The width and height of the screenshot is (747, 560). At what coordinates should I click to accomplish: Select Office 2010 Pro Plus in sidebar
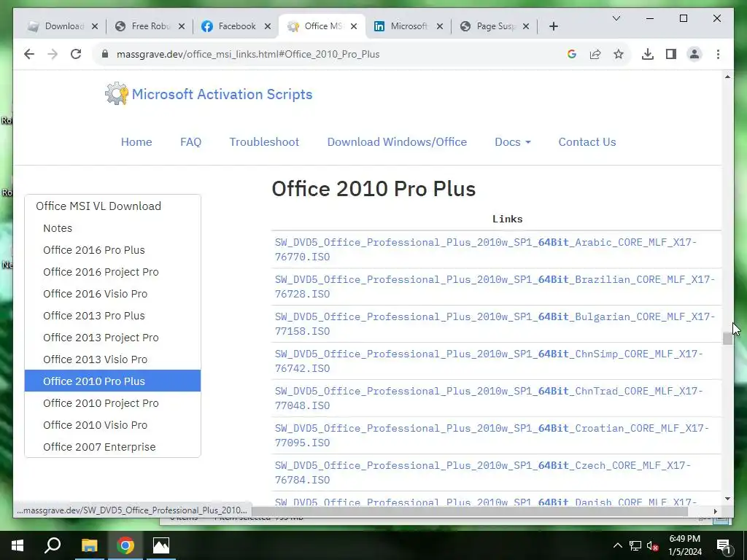112,381
